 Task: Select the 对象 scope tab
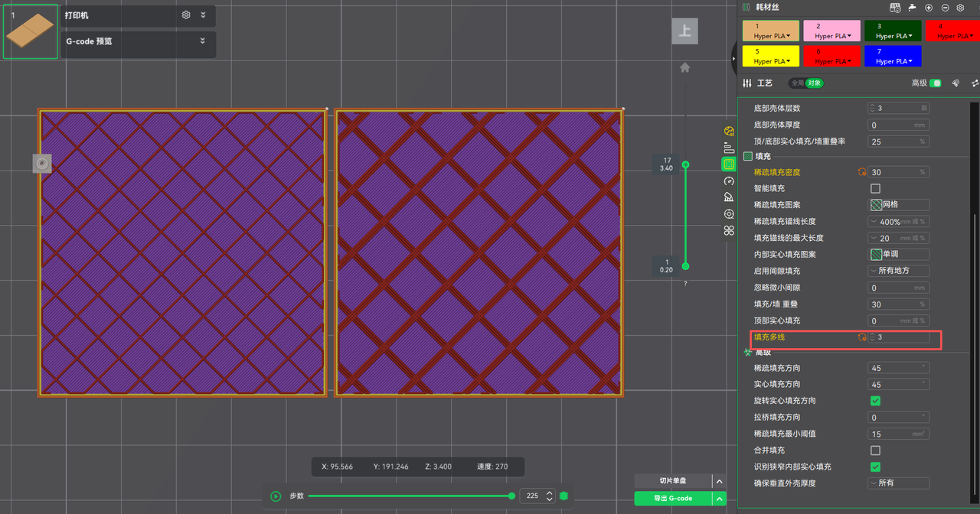pyautogui.click(x=813, y=83)
